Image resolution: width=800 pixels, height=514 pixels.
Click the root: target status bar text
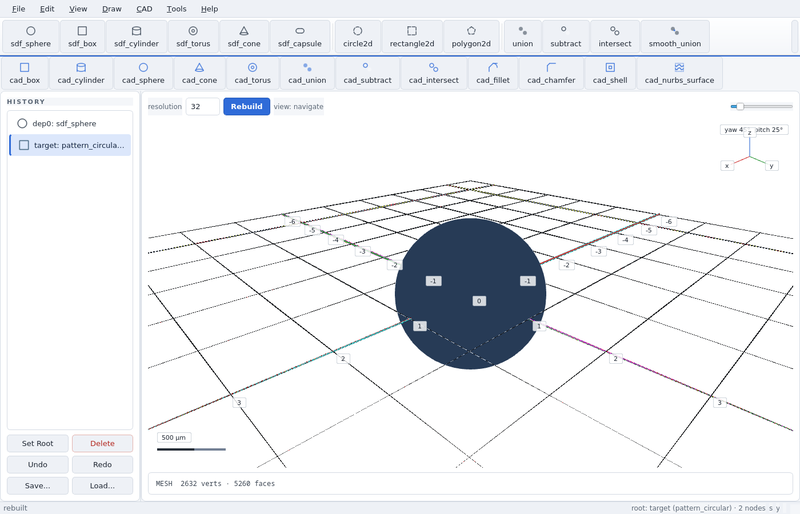[698, 508]
